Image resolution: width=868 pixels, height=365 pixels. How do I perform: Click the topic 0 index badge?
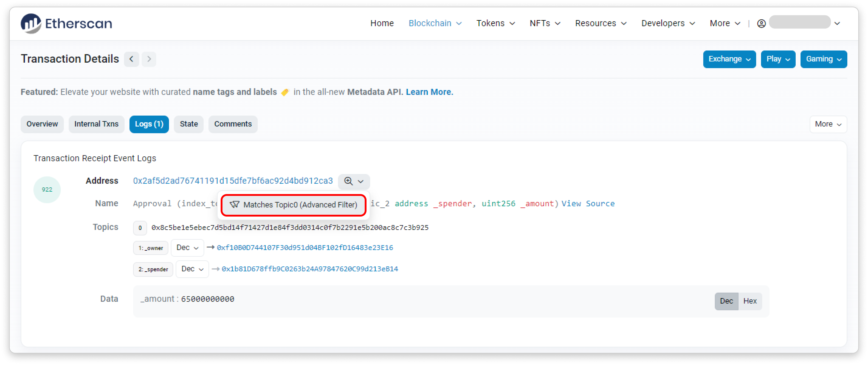click(x=140, y=228)
